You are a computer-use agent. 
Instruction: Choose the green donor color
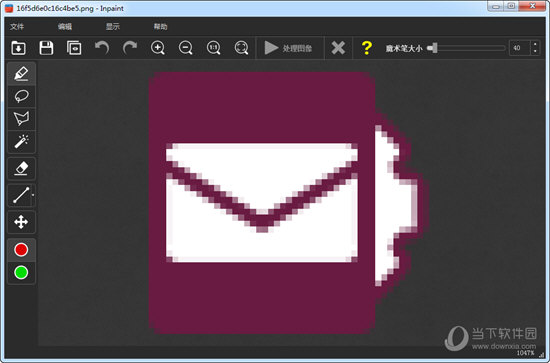click(21, 273)
